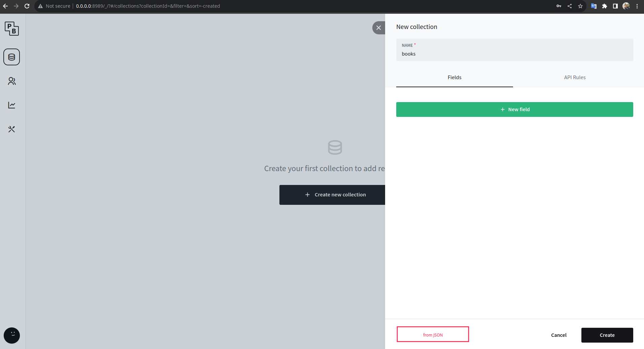Navigate back using browser arrow

coord(5,6)
